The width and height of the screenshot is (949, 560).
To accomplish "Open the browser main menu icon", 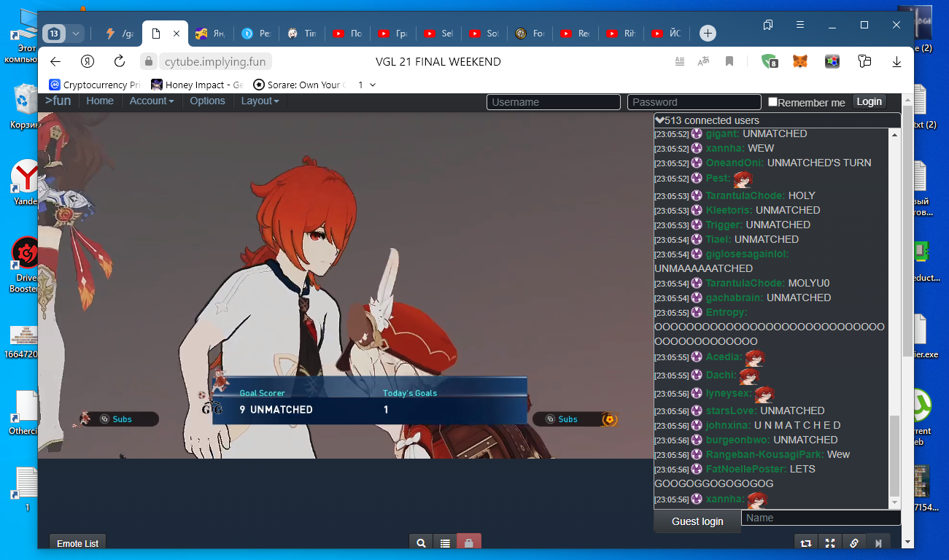I will coord(800,26).
